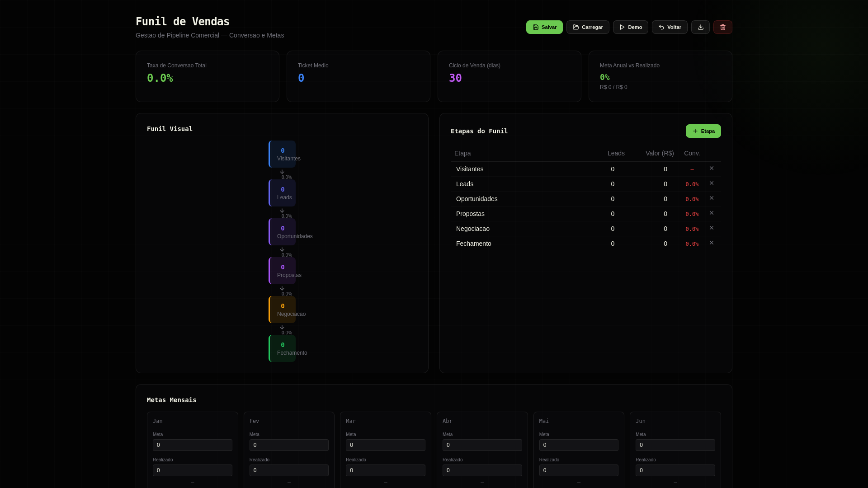Screen dimensions: 868x488
Task: Remove the Leads stage row
Action: (x=712, y=183)
